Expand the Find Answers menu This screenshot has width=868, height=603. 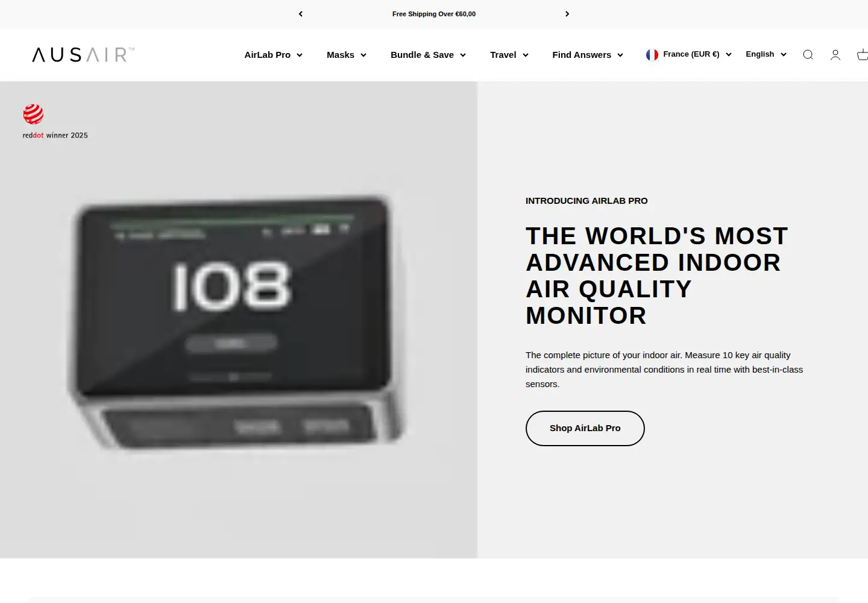click(588, 55)
